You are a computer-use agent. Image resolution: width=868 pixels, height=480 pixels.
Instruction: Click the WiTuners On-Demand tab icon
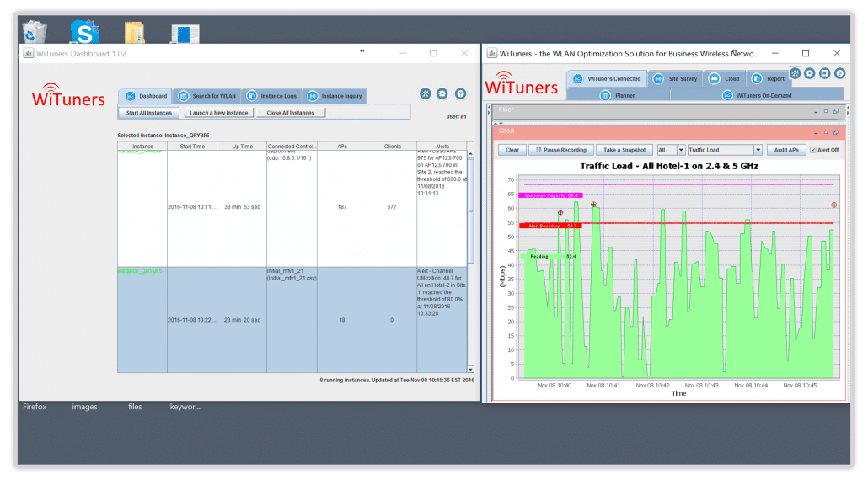(x=727, y=96)
